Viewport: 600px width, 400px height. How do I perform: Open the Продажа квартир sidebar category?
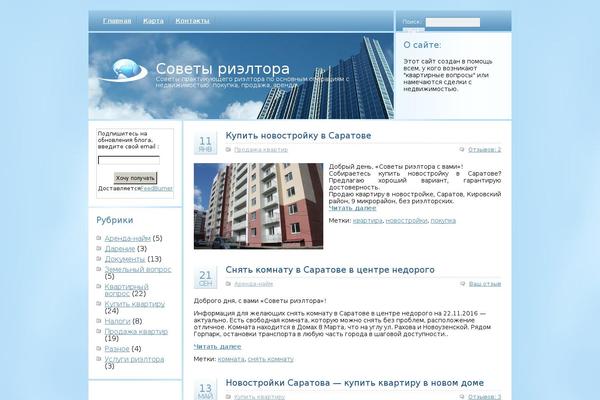[136, 331]
